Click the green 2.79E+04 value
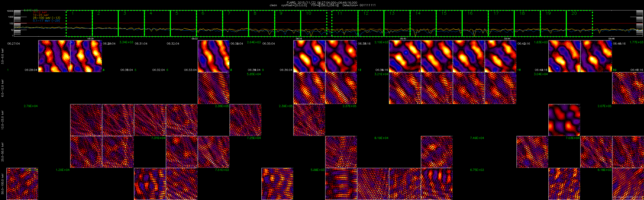Screen dimensions: 644x200 tap(31, 106)
